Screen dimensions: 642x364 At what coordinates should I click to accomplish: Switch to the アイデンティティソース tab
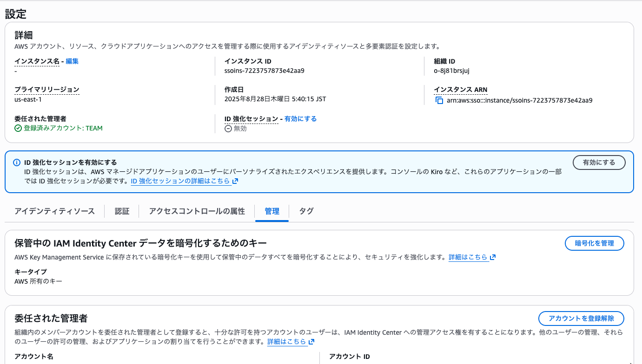(54, 211)
